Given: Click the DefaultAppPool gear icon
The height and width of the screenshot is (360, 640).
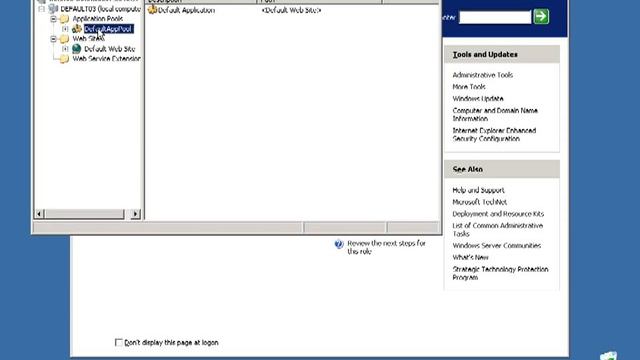Looking at the screenshot, I should (x=77, y=29).
